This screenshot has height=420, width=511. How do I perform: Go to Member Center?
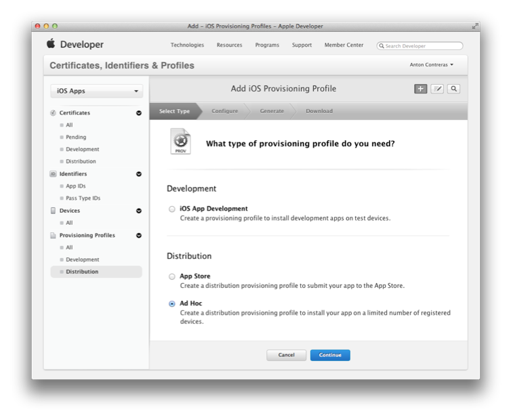click(x=344, y=45)
